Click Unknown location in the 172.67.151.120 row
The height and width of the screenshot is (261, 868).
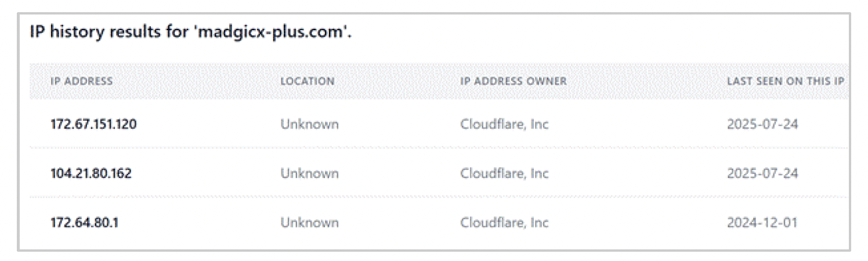point(309,124)
